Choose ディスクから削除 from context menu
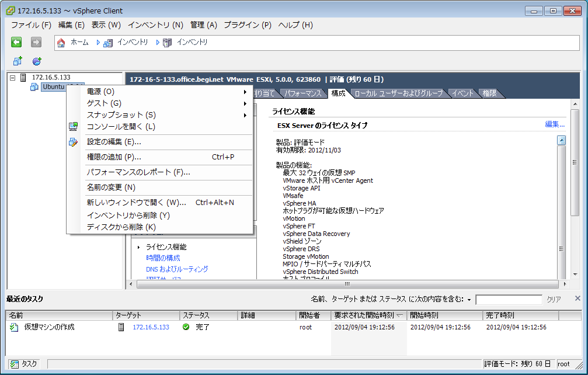Screen dimensions: 588x375 coord(160,227)
